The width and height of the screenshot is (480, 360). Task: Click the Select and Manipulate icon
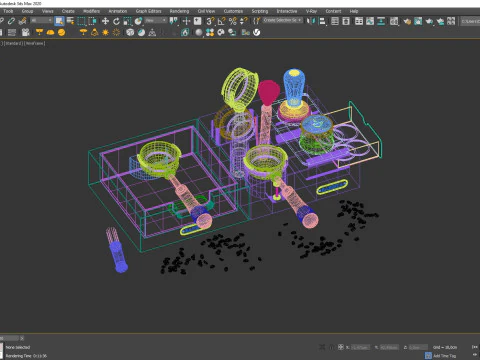186,21
